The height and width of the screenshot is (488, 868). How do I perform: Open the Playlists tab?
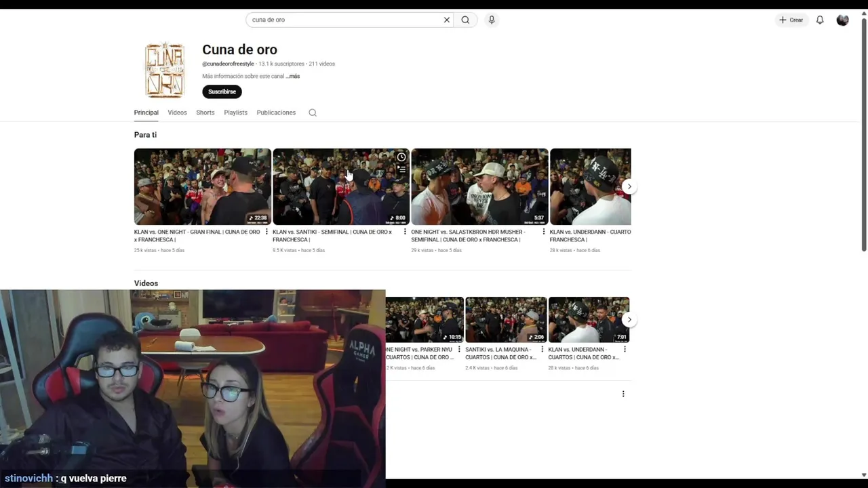point(235,113)
